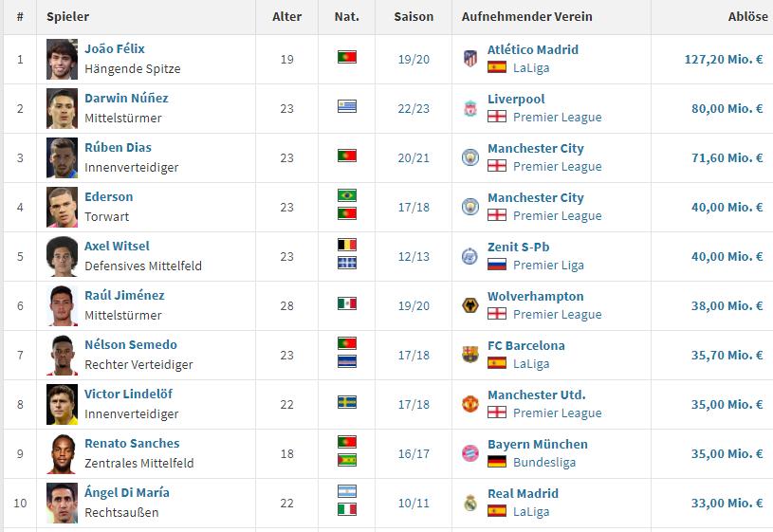
Task: Open João Félix's player profile link
Action: [x=115, y=48]
